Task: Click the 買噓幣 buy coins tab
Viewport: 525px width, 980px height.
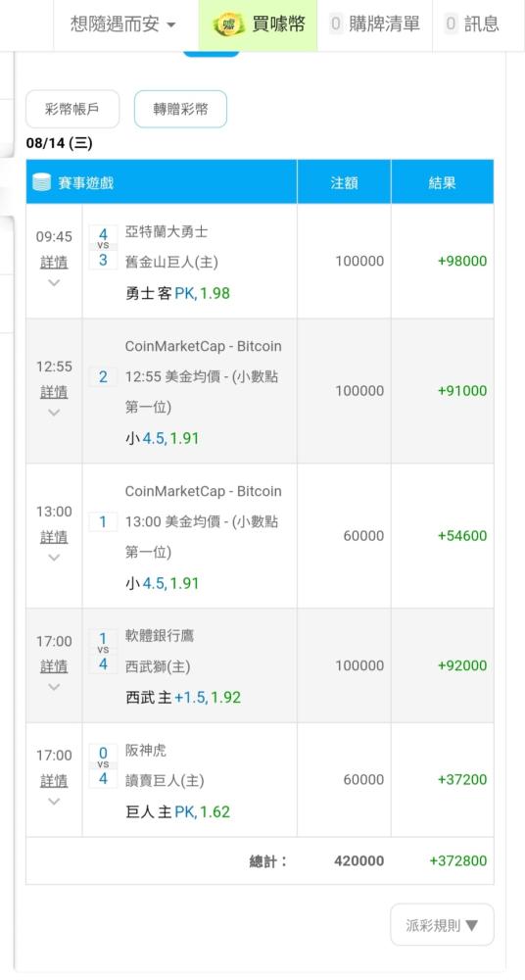Action: (259, 24)
